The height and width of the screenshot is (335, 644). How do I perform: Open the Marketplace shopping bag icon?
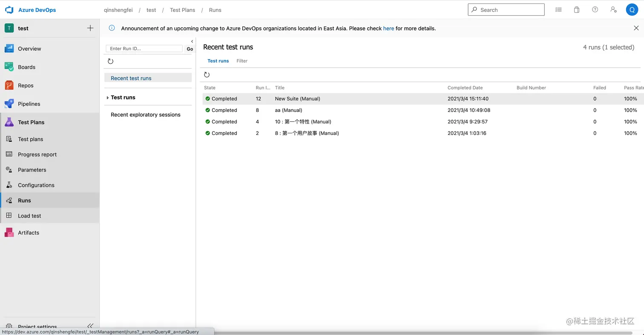577,10
